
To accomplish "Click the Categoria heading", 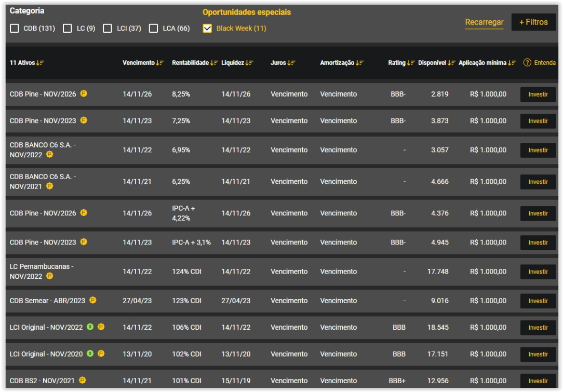I will pos(27,11).
